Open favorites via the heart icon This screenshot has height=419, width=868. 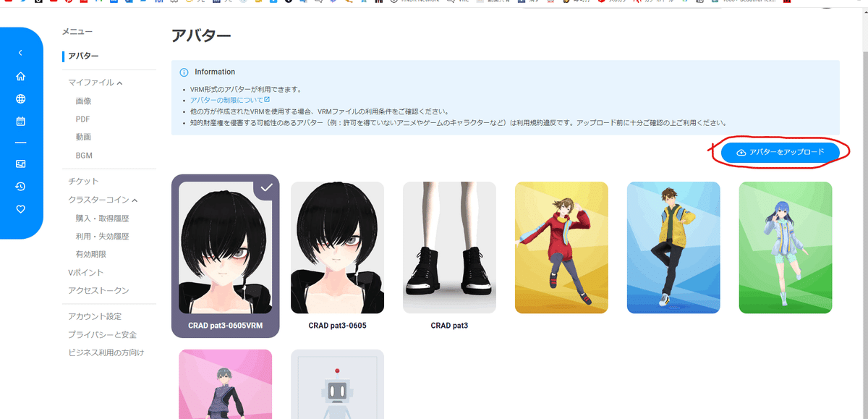[x=20, y=209]
